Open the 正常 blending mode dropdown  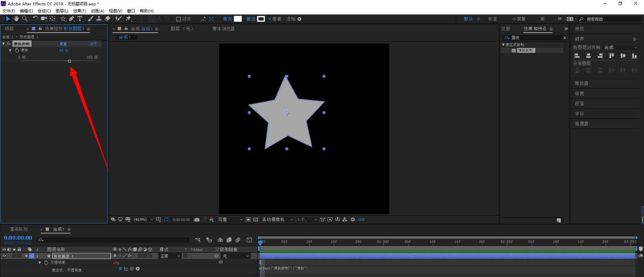[x=169, y=256]
